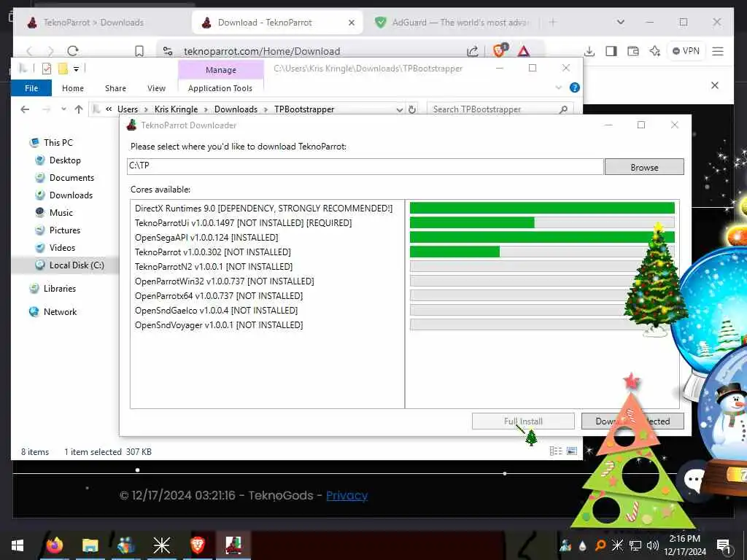Launch Firefox from the taskbar
This screenshot has height=560, width=747.
[x=54, y=545]
